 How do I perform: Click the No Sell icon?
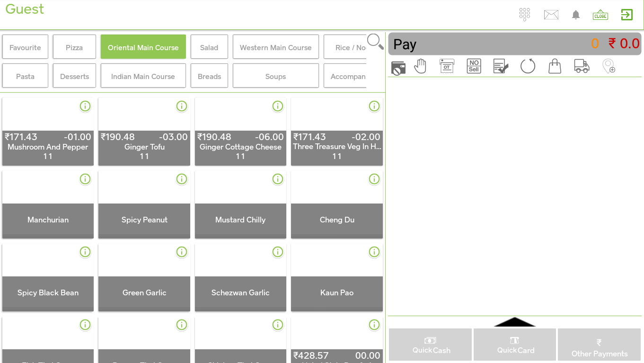[x=474, y=66]
